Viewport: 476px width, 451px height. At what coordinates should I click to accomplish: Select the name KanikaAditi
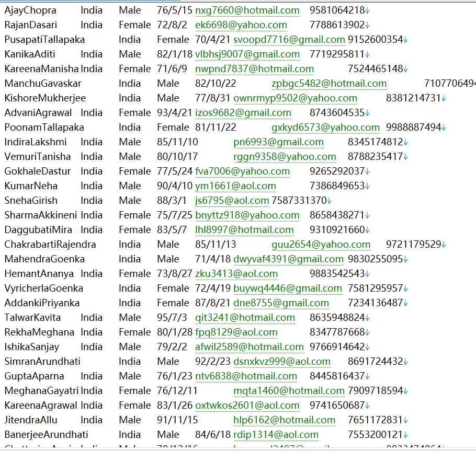pyautogui.click(x=30, y=54)
